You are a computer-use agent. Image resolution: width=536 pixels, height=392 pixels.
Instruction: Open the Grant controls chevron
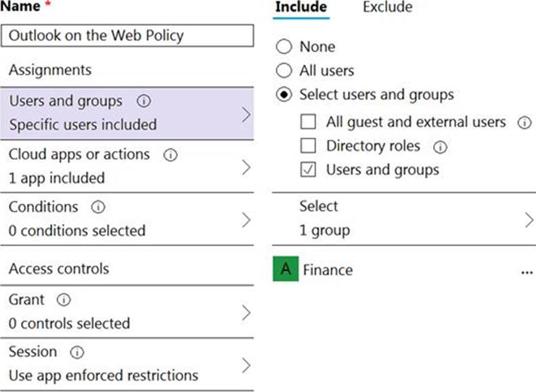coord(246,312)
